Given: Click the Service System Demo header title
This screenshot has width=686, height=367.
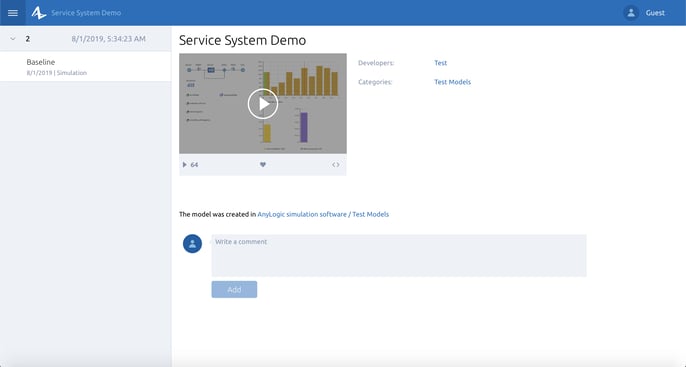Looking at the screenshot, I should coord(86,13).
